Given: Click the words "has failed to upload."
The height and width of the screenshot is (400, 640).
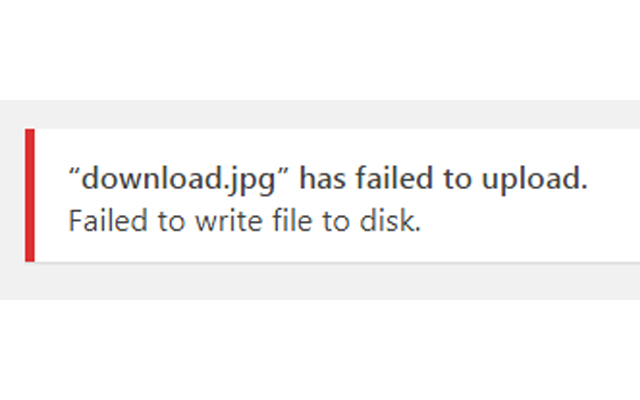Looking at the screenshot, I should click(x=444, y=180).
